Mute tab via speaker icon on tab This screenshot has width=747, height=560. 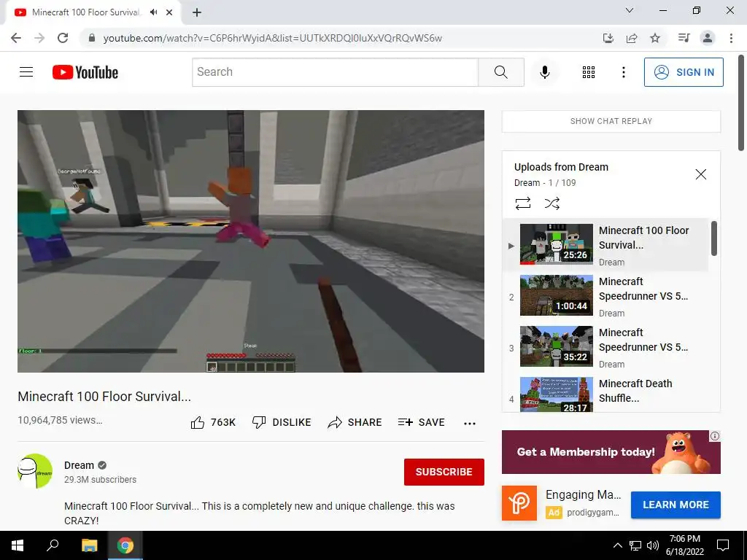click(153, 12)
